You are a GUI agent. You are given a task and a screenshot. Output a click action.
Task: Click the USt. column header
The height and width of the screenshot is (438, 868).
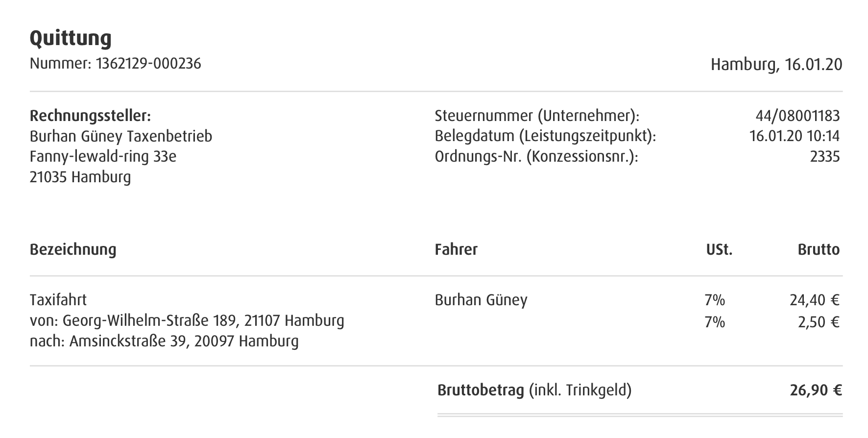pos(719,249)
